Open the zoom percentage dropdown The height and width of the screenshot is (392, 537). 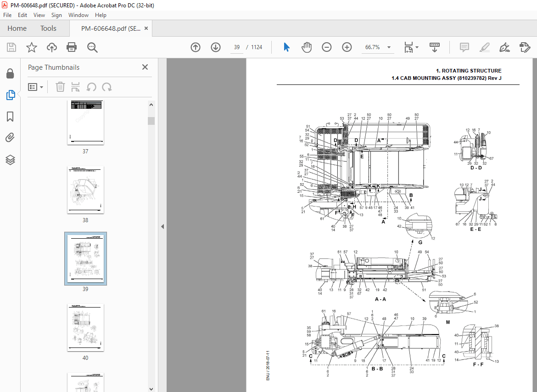pos(388,47)
